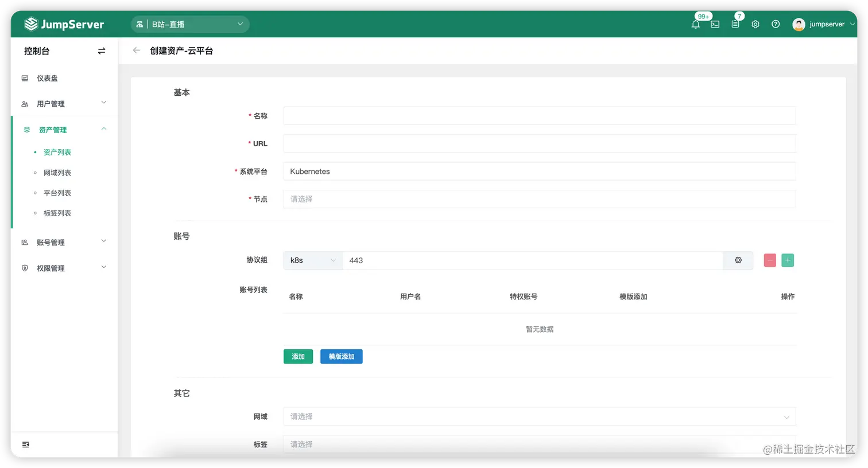Remove the k8s protocol row with minus button
This screenshot has height=468, width=868.
click(769, 260)
